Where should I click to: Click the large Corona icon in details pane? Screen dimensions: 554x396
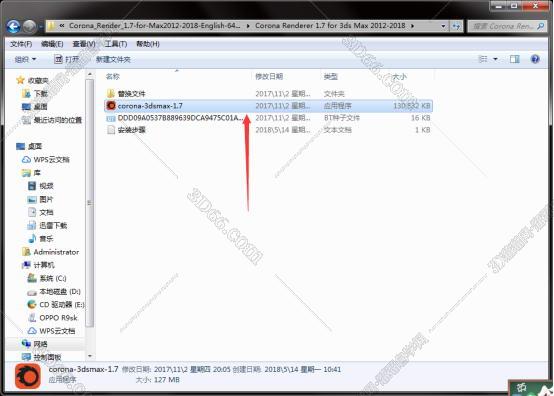click(x=28, y=376)
